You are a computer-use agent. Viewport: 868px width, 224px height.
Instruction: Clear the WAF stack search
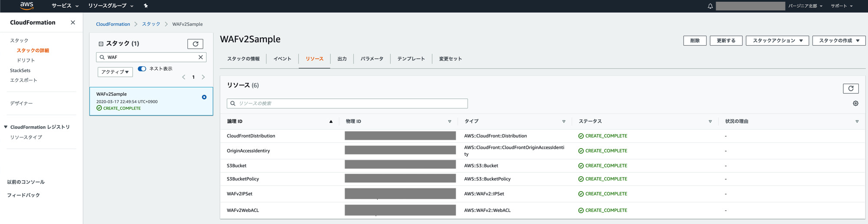click(201, 57)
